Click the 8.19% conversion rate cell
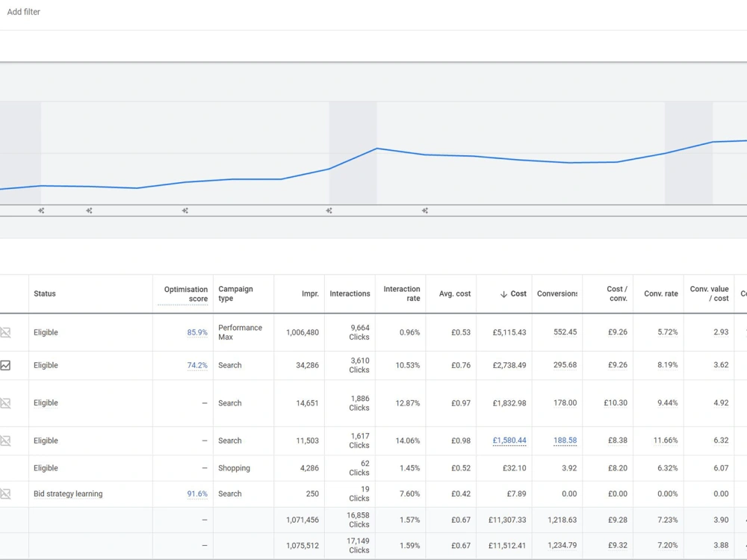This screenshot has height=560, width=747. [x=667, y=365]
